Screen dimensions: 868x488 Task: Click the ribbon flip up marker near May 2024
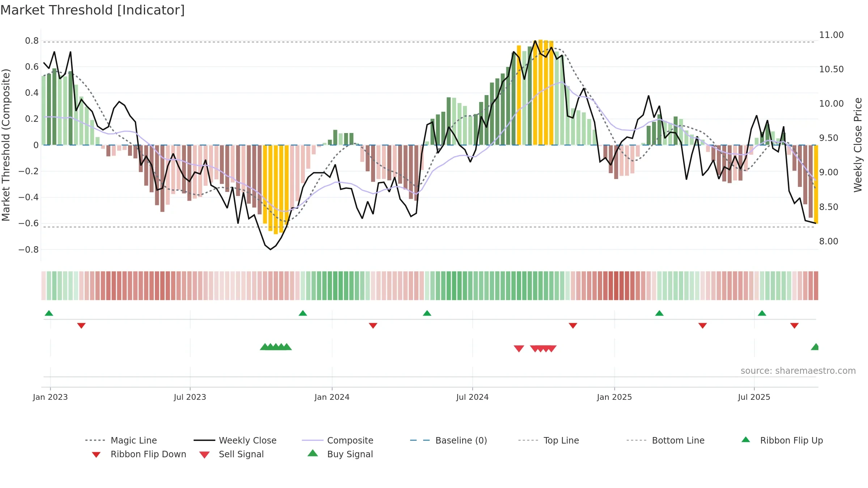[x=427, y=313]
